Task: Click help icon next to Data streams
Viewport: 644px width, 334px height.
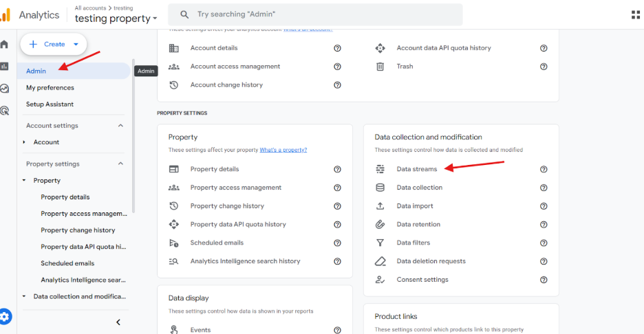Action: tap(544, 169)
